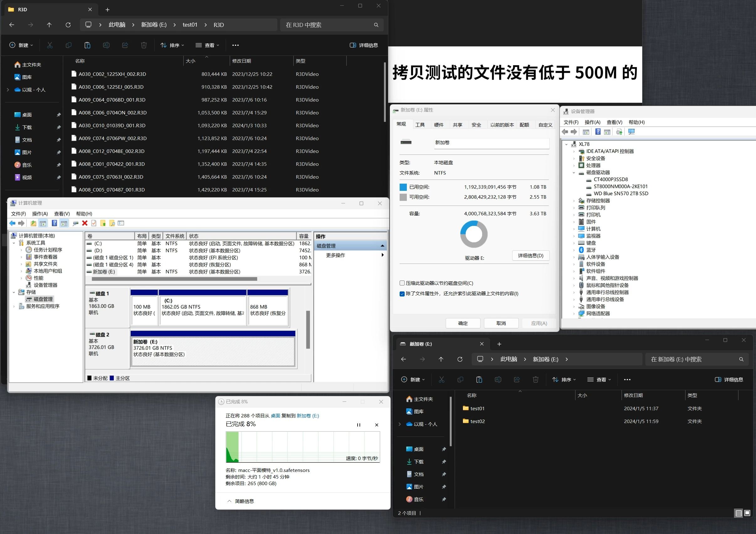
Task: Open the 操作(A) menu in Computer Management
Action: click(39, 214)
